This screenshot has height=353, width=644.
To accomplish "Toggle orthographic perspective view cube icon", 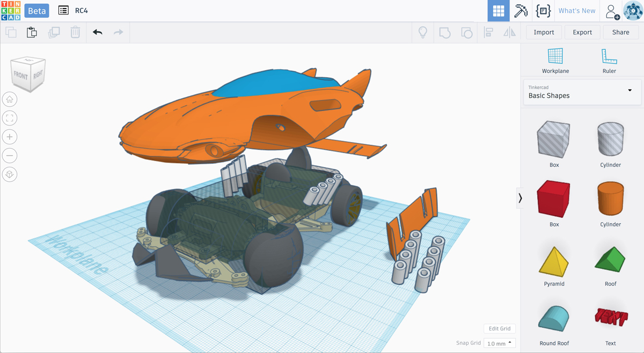I will click(10, 174).
